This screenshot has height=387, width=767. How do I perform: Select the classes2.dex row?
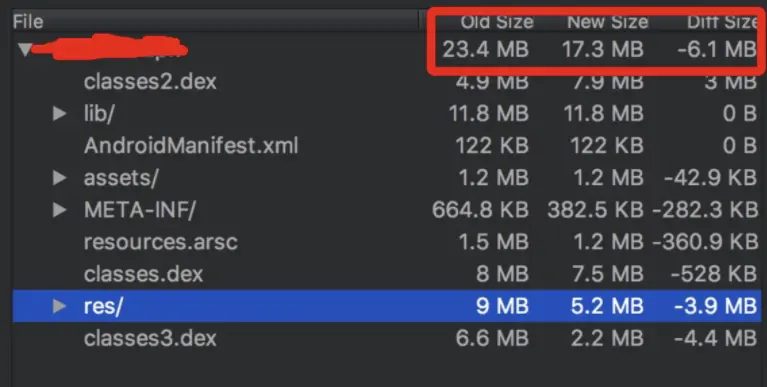(386, 82)
